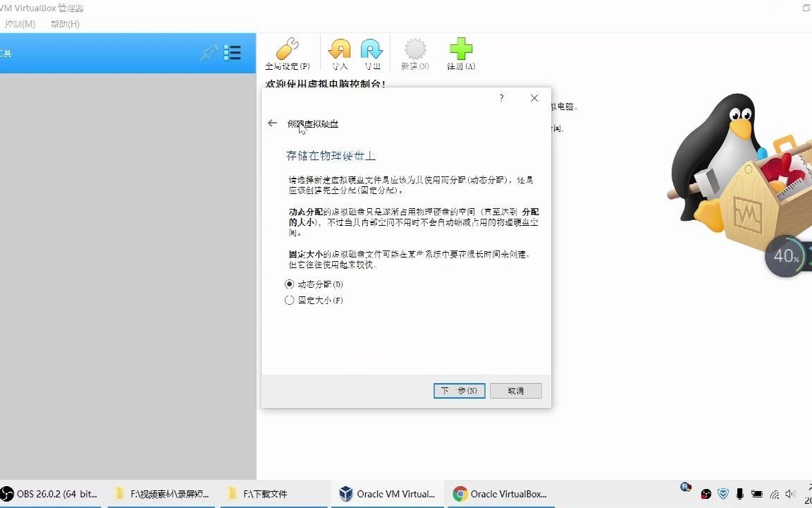The image size is (812, 508).
Task: Select the 动态分配 radio button
Action: coord(290,284)
